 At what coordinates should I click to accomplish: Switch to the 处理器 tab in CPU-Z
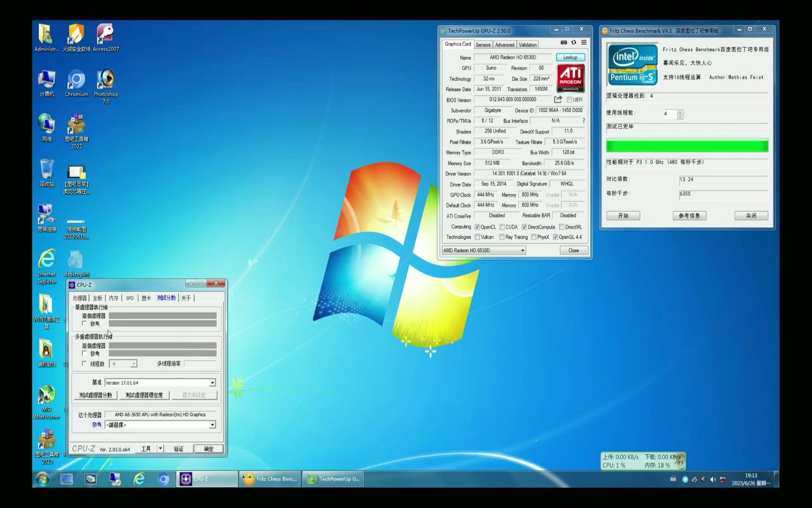(80, 298)
